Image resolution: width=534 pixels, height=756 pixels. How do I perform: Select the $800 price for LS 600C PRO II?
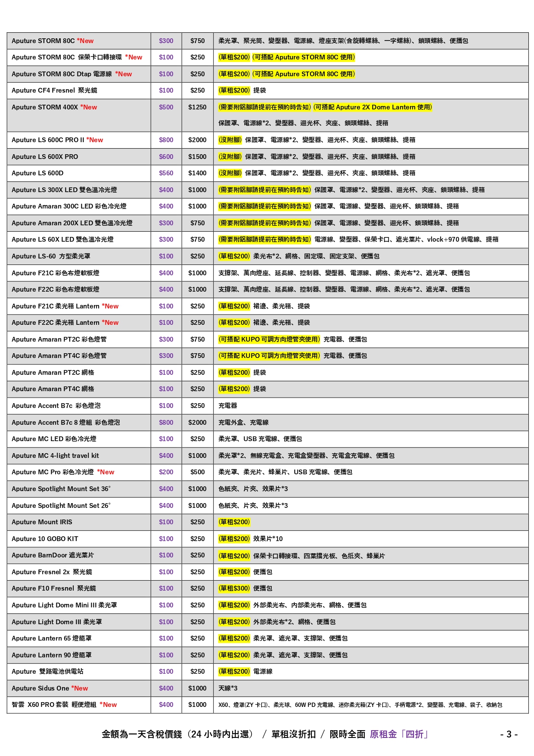166,140
